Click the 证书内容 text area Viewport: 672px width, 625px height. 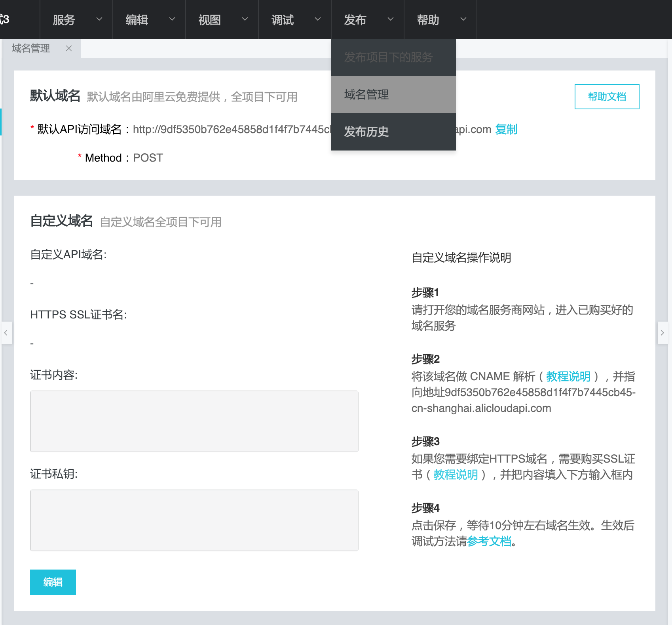click(x=194, y=421)
